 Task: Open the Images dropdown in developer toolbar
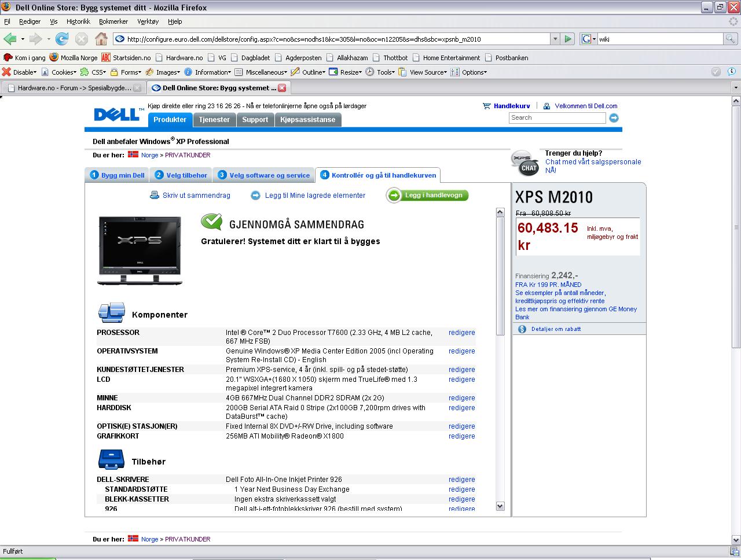(x=163, y=72)
